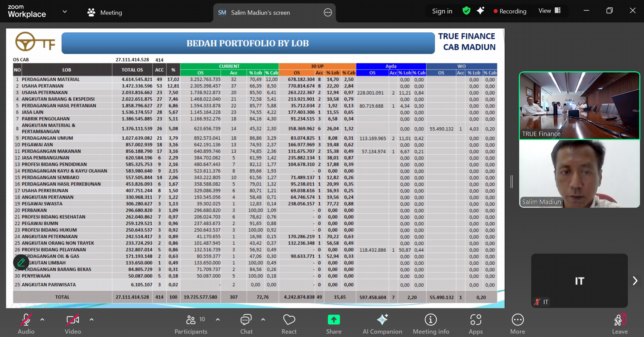This screenshot has height=337, width=644.
Task: Click the 'USAHA PERTANIAN' row label
Action: 43,86
